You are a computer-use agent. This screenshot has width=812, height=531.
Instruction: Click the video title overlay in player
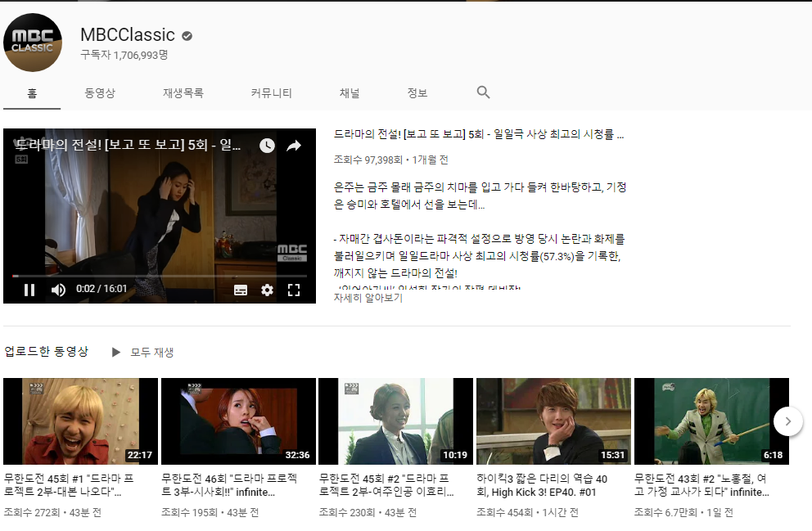(128, 144)
